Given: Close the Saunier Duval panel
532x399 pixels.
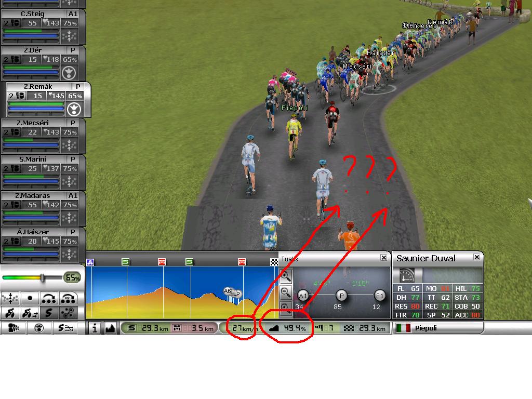Looking at the screenshot, I should [477, 257].
